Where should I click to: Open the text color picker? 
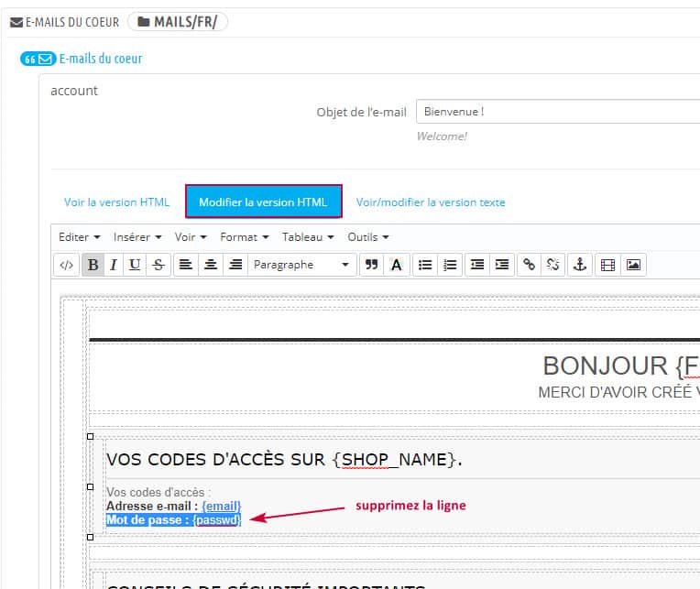[x=396, y=265]
